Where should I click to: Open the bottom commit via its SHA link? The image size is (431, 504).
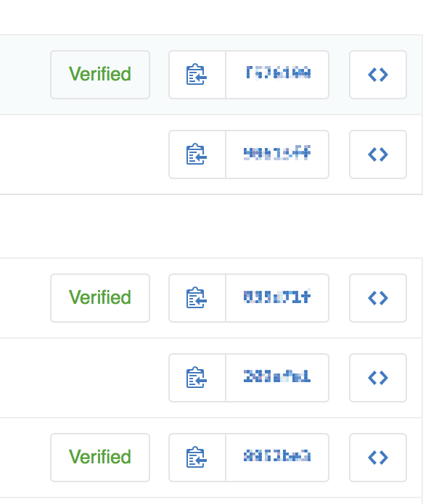[x=277, y=458]
